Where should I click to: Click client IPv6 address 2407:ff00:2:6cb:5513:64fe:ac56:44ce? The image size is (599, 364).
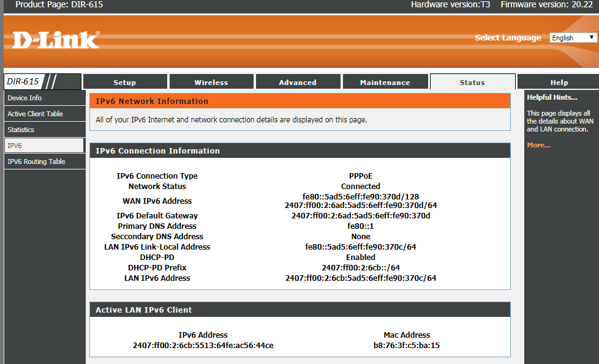[x=203, y=345]
